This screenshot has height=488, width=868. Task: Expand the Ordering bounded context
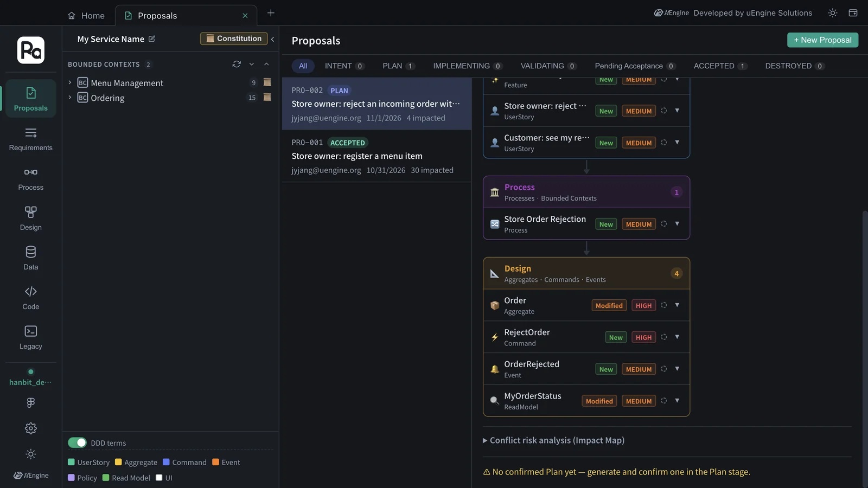coord(70,98)
